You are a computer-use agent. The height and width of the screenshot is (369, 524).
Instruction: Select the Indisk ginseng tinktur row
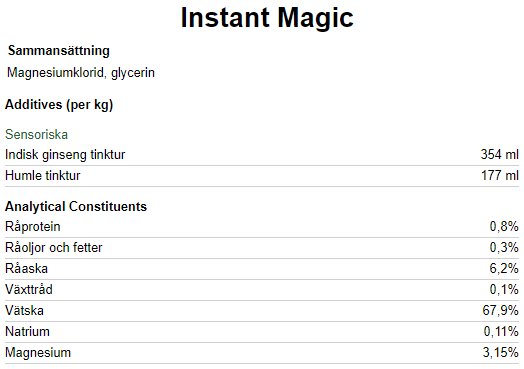(x=262, y=155)
